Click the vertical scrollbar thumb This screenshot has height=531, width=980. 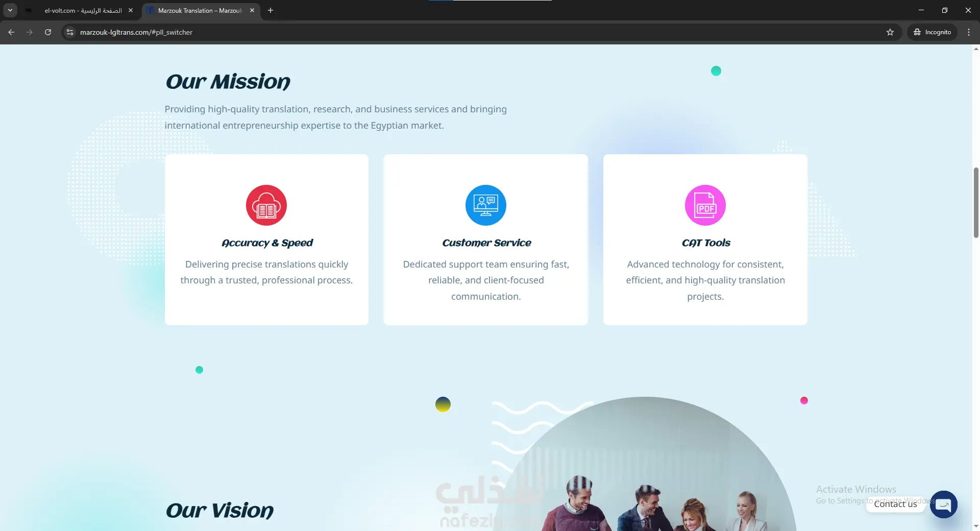click(976, 202)
